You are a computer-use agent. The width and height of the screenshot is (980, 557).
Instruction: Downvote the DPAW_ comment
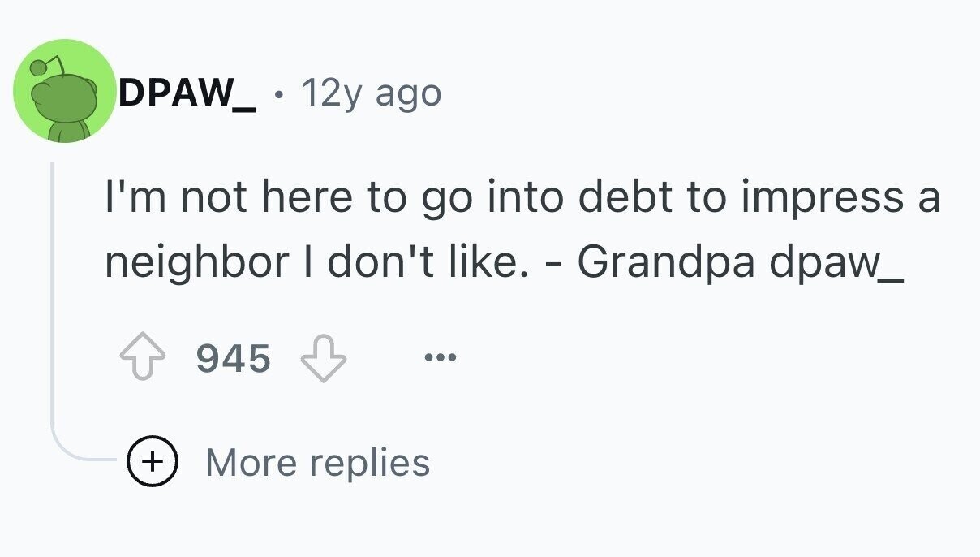[x=325, y=357]
